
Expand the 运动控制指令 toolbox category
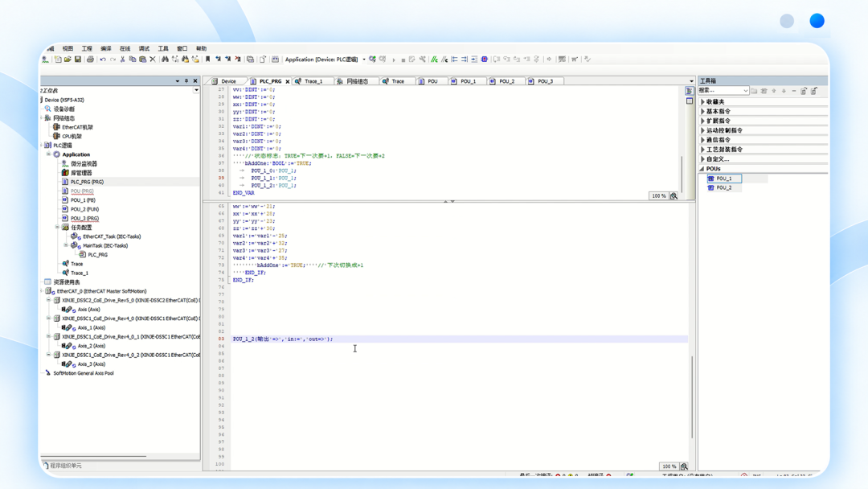[x=702, y=130]
